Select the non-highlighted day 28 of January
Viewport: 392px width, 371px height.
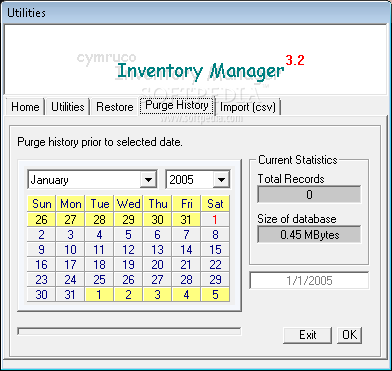pos(186,280)
